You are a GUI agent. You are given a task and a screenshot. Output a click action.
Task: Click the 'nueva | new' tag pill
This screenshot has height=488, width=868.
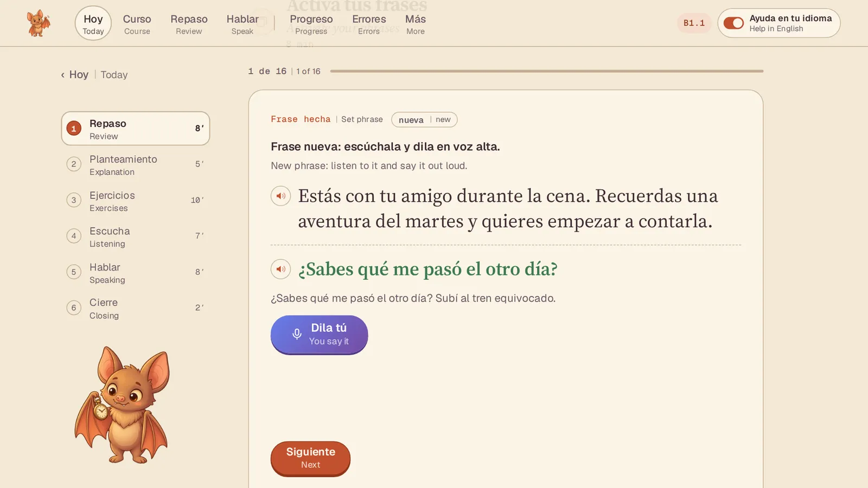pyautogui.click(x=424, y=120)
